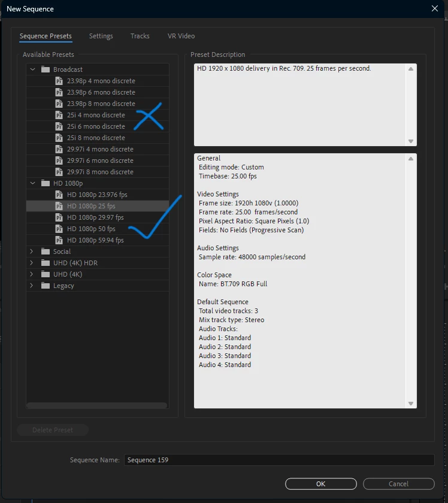Select the 23.98p 6 mono discrete preset
This screenshot has height=503, width=448.
pyautogui.click(x=98, y=92)
